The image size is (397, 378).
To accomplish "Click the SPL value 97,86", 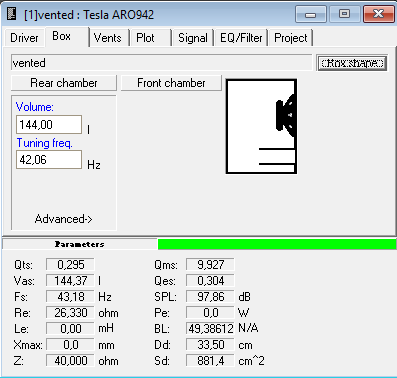I will pos(210,297).
